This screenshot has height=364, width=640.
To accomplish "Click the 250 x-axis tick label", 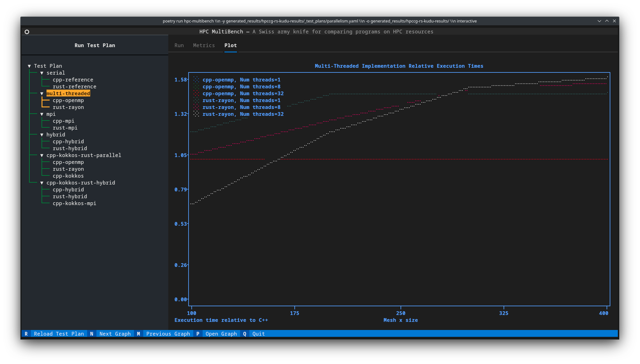I will [x=401, y=313].
